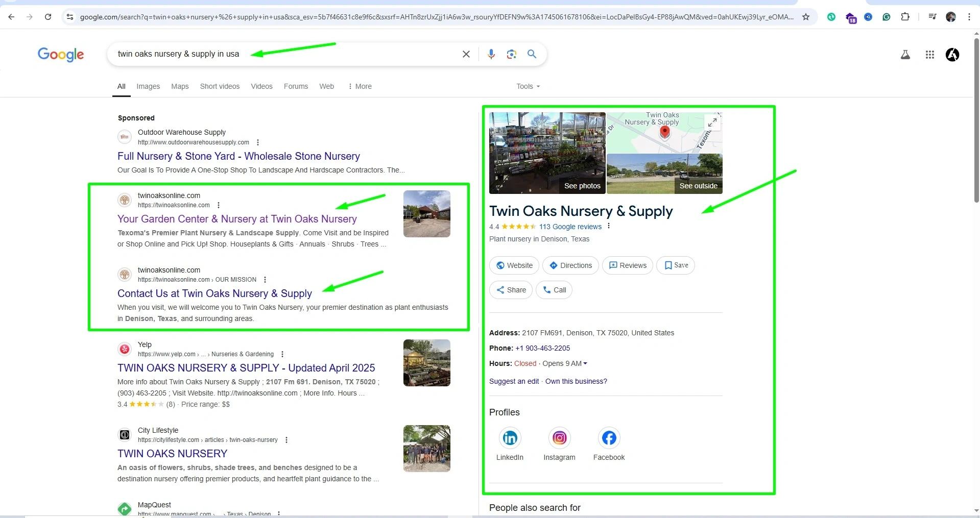
Task: Open Chrome three-dot menu
Action: coord(969,17)
